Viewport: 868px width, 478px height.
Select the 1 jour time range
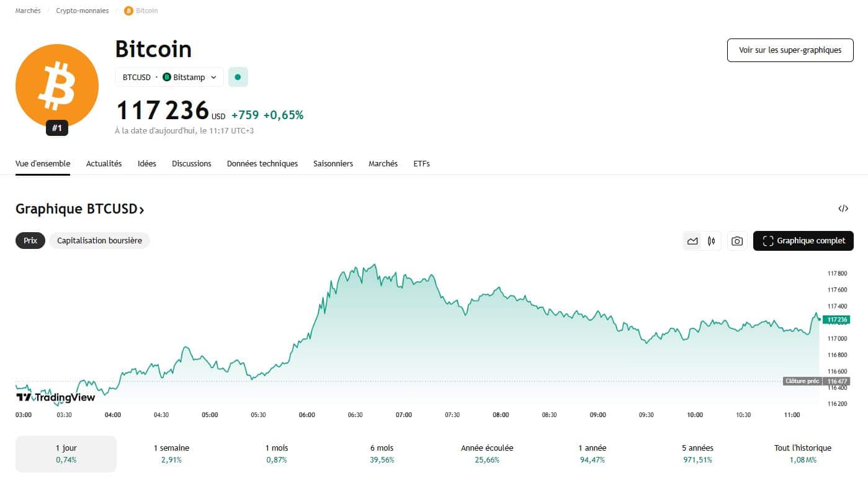click(x=66, y=454)
